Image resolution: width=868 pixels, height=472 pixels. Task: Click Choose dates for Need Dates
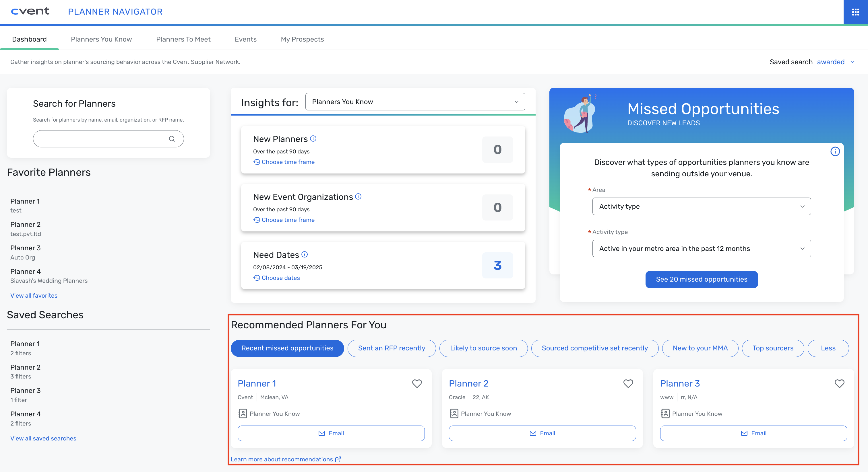click(277, 278)
